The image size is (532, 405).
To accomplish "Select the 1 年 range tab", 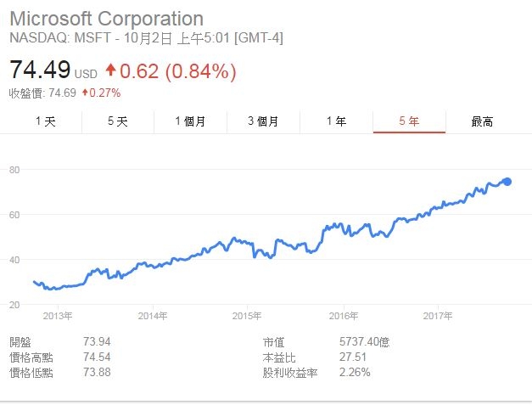I will tap(336, 121).
